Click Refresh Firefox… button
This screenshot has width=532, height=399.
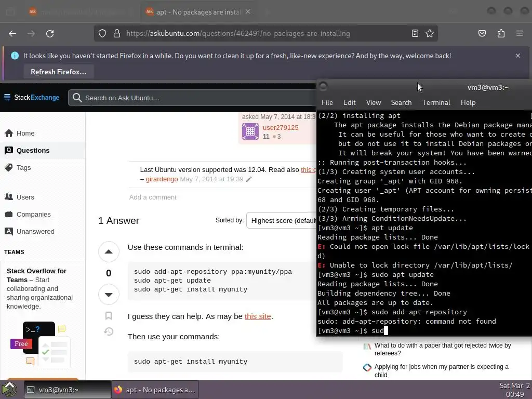pyautogui.click(x=59, y=72)
